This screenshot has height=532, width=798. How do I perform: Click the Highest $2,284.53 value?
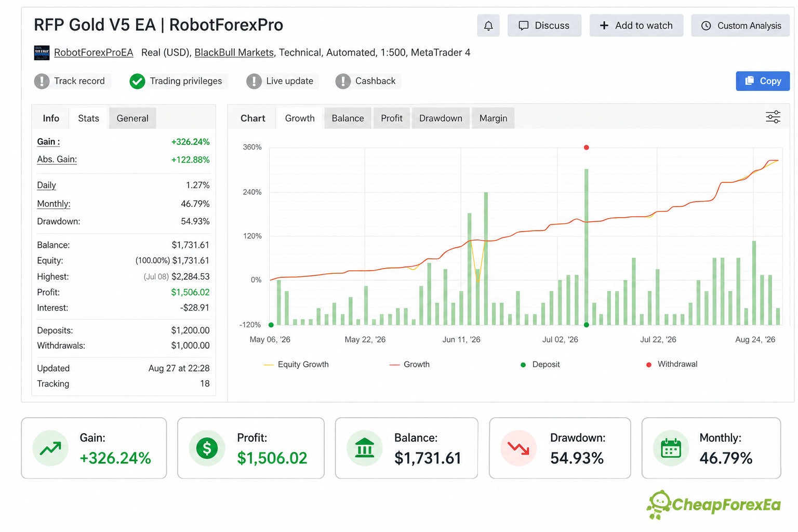point(191,276)
